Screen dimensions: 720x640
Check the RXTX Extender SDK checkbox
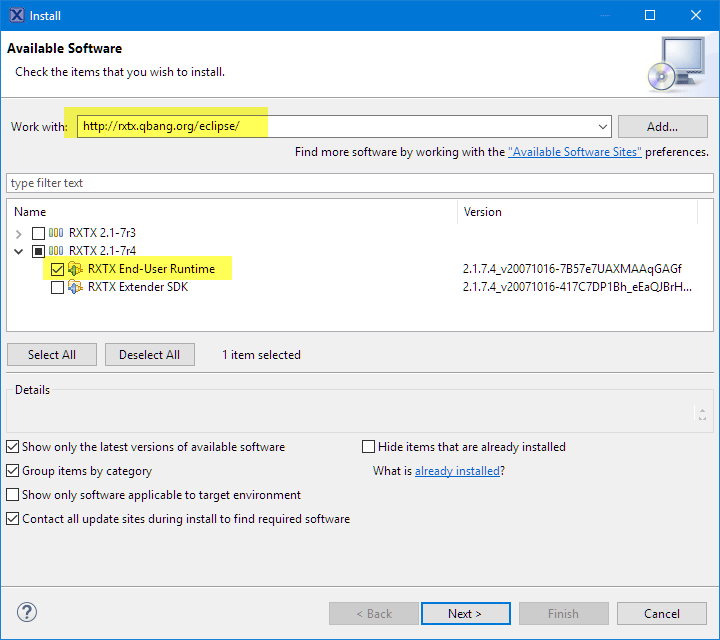click(57, 287)
